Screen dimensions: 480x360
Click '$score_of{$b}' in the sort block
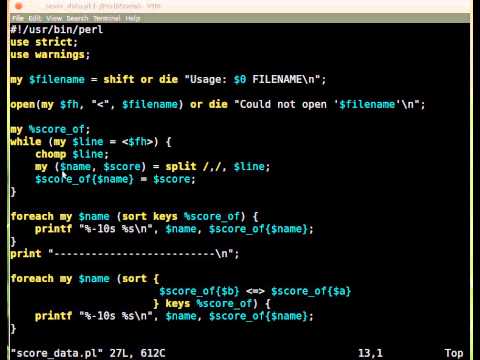[199, 291]
